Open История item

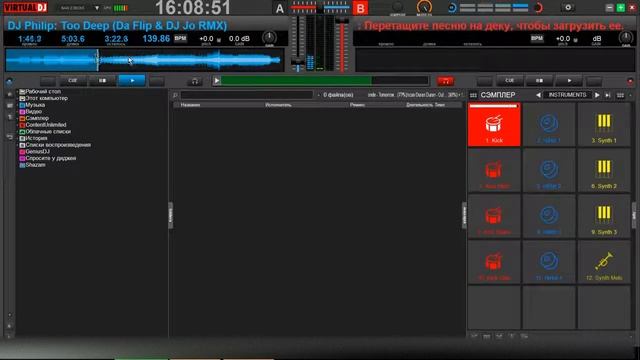click(x=33, y=138)
